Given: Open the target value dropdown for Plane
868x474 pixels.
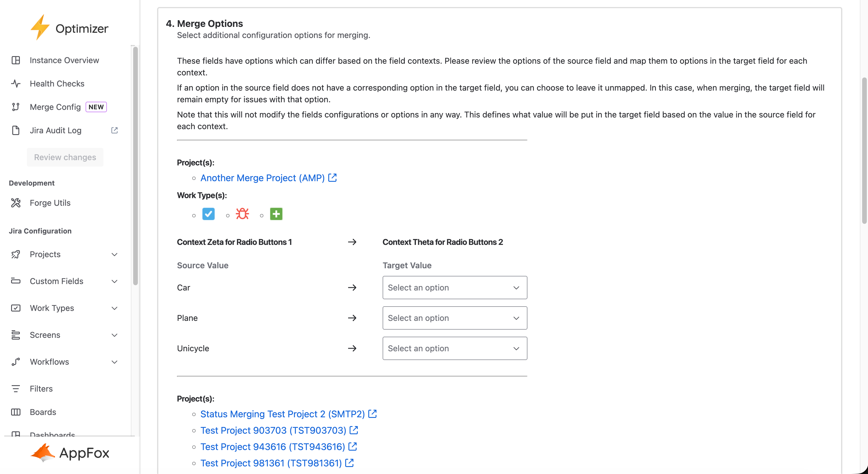Looking at the screenshot, I should click(454, 318).
